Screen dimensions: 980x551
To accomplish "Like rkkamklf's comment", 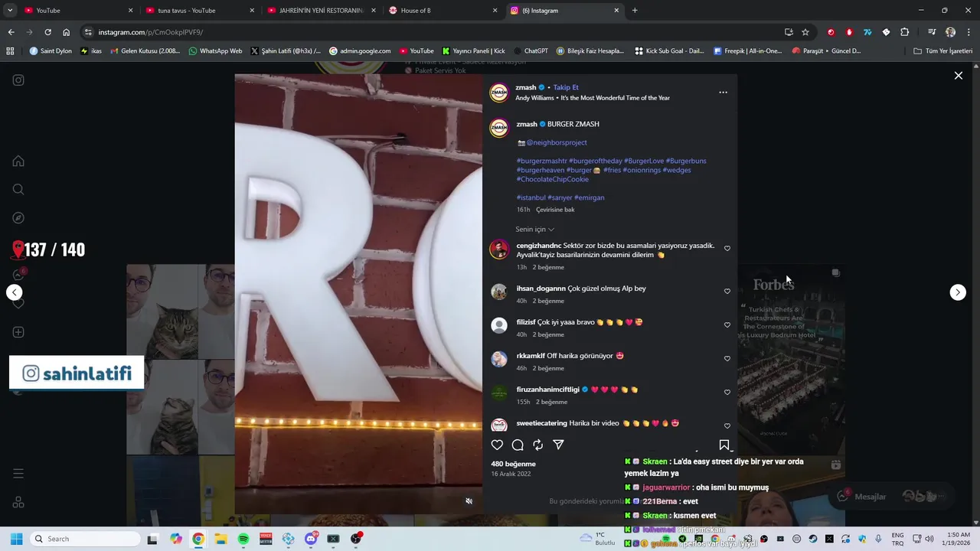I will point(727,359).
